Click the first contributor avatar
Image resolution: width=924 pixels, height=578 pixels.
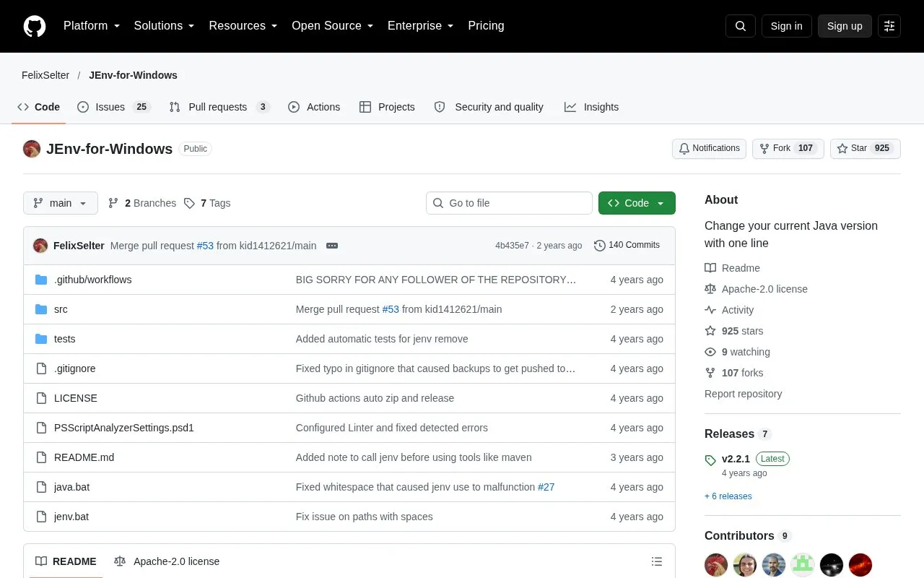click(x=716, y=565)
